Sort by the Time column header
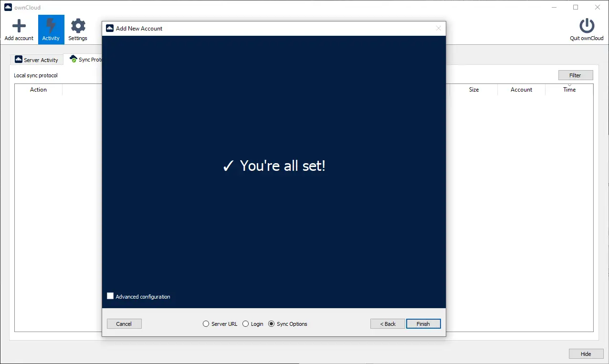The height and width of the screenshot is (364, 609). (569, 90)
